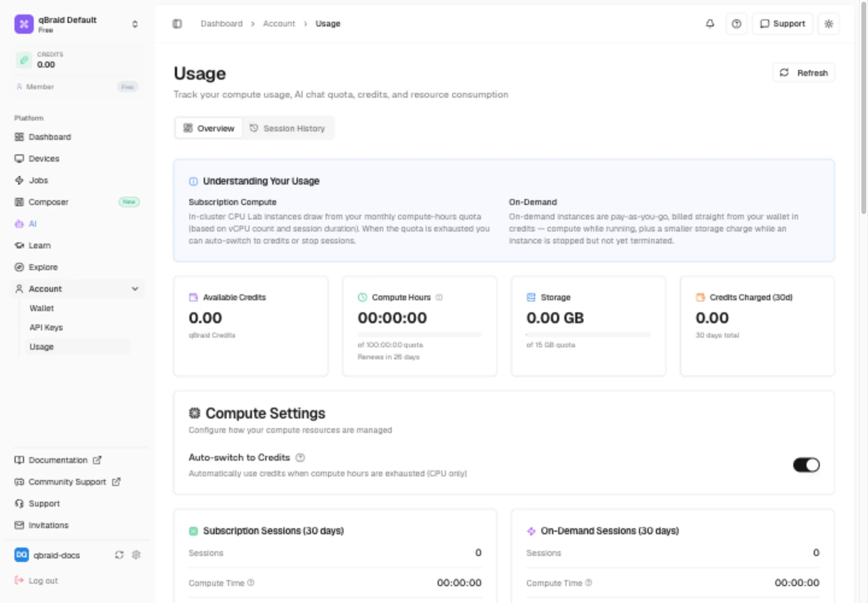Open settings gear next to qbraid-docs
This screenshot has width=868, height=603.
pyautogui.click(x=136, y=555)
